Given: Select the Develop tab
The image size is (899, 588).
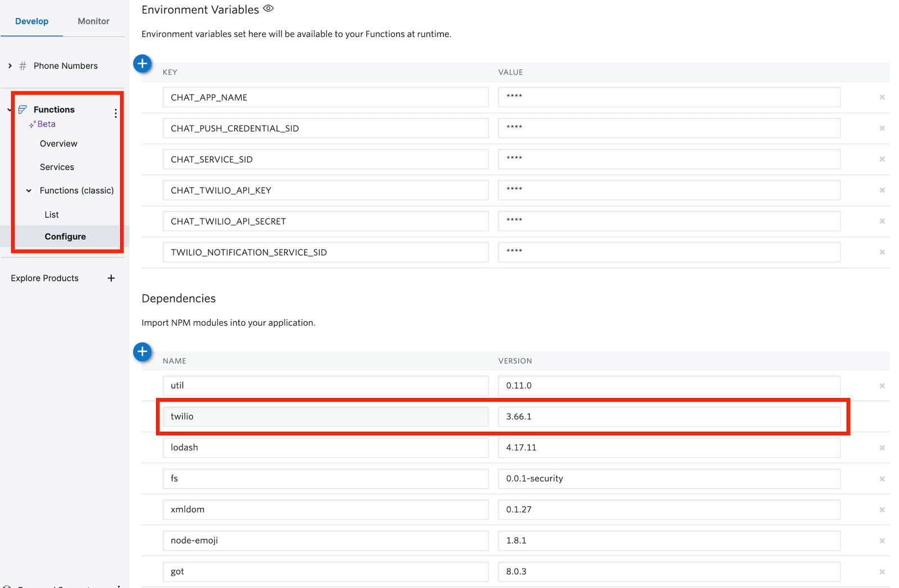Looking at the screenshot, I should pyautogui.click(x=31, y=21).
